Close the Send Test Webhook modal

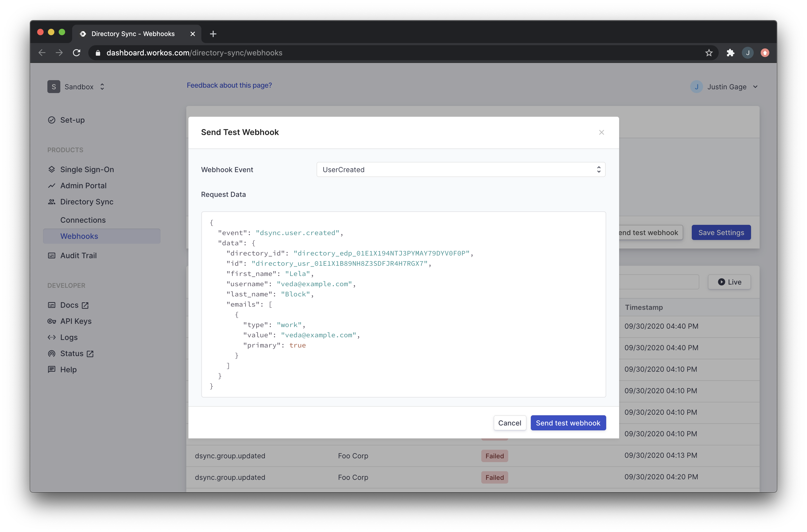tap(601, 132)
